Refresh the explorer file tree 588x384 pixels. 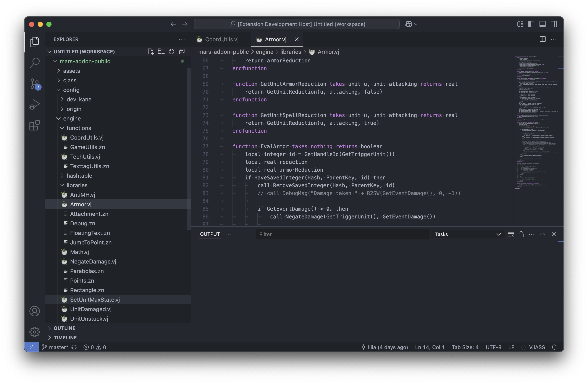(x=171, y=51)
